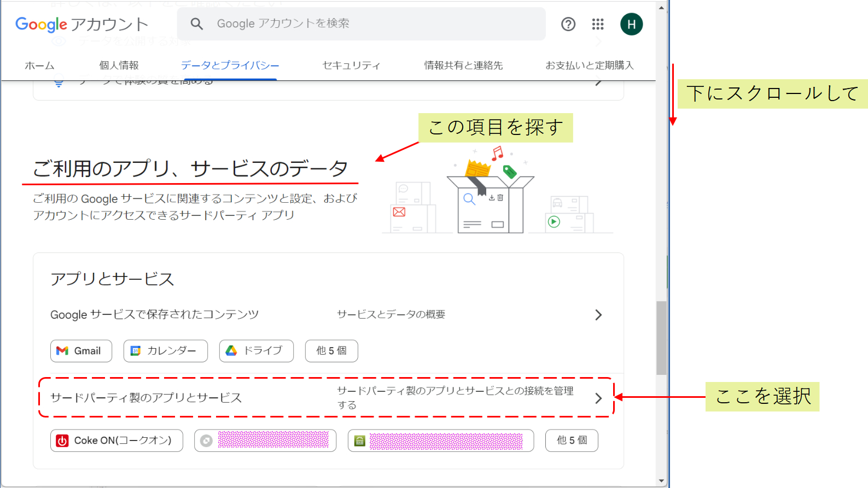Click the アプリとサービス card title

112,279
